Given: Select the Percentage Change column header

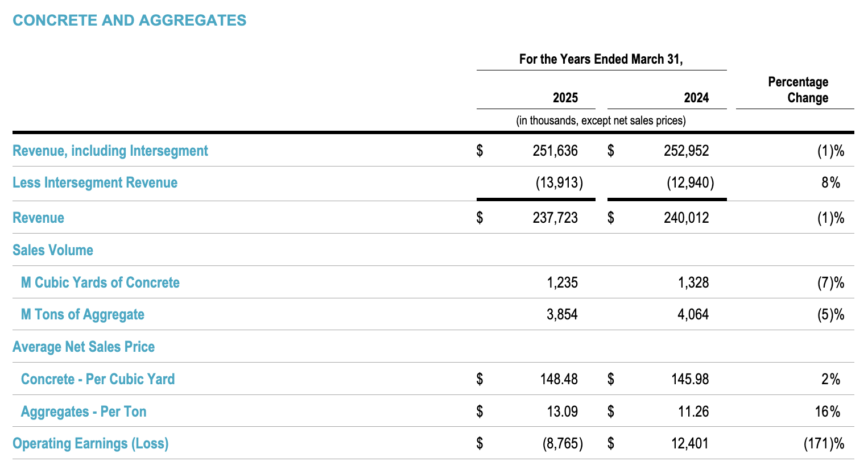Looking at the screenshot, I should point(798,89).
